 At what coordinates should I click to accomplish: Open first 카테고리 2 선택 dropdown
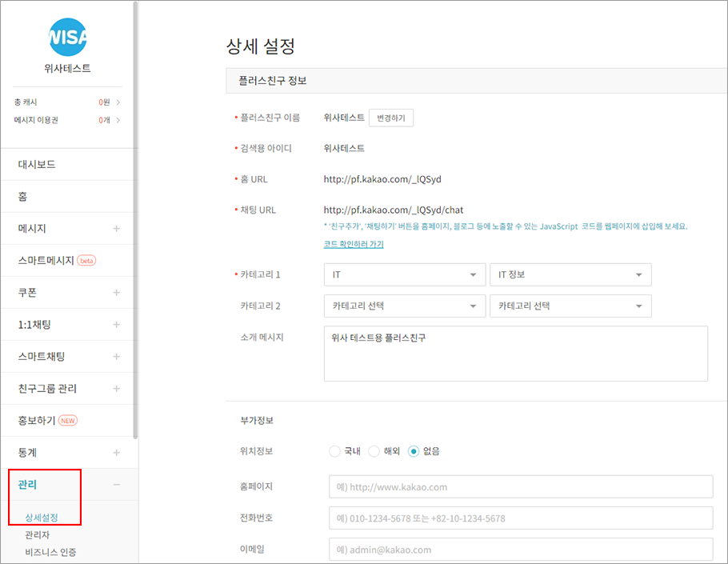click(x=404, y=306)
